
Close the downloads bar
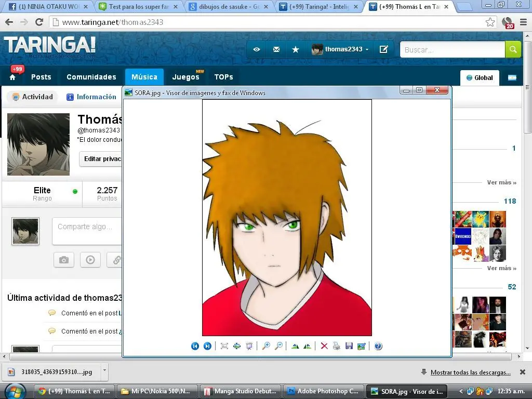(x=523, y=372)
